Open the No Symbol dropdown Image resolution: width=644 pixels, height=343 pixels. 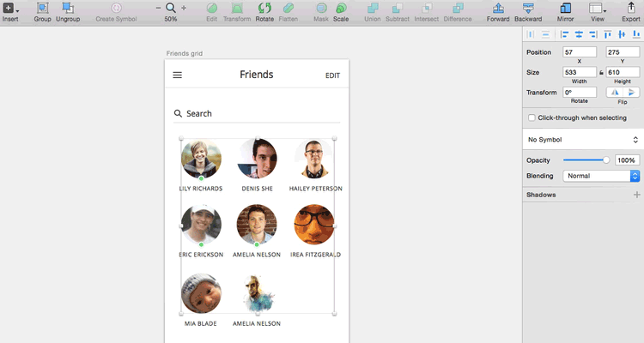click(582, 139)
